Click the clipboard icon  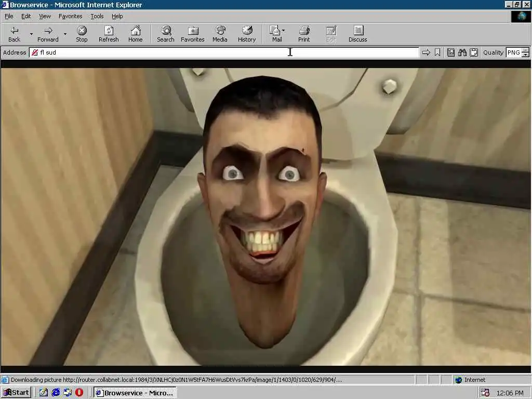474,52
